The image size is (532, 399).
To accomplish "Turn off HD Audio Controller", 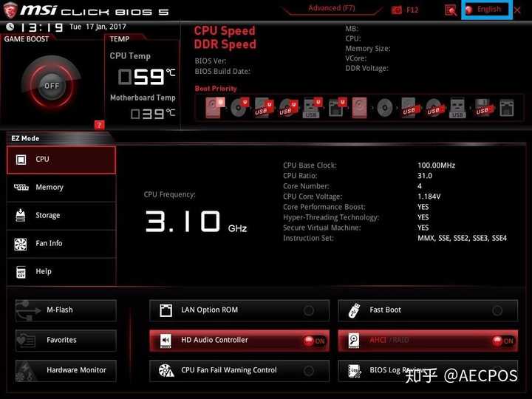I will tap(239, 341).
